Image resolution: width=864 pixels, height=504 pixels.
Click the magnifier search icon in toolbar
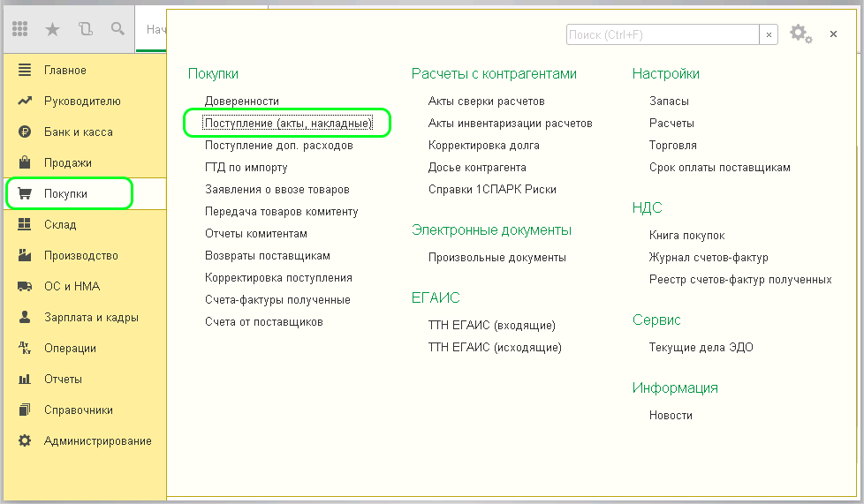click(x=117, y=29)
